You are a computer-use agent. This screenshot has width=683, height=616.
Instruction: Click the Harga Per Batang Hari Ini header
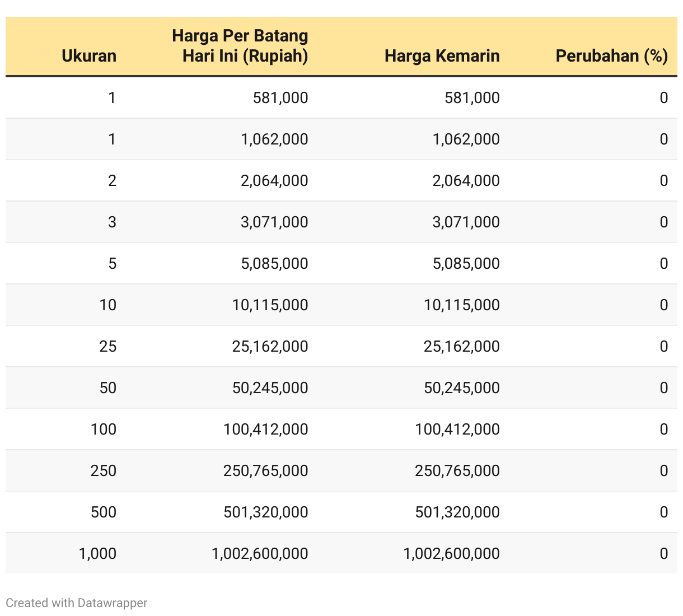pyautogui.click(x=240, y=46)
